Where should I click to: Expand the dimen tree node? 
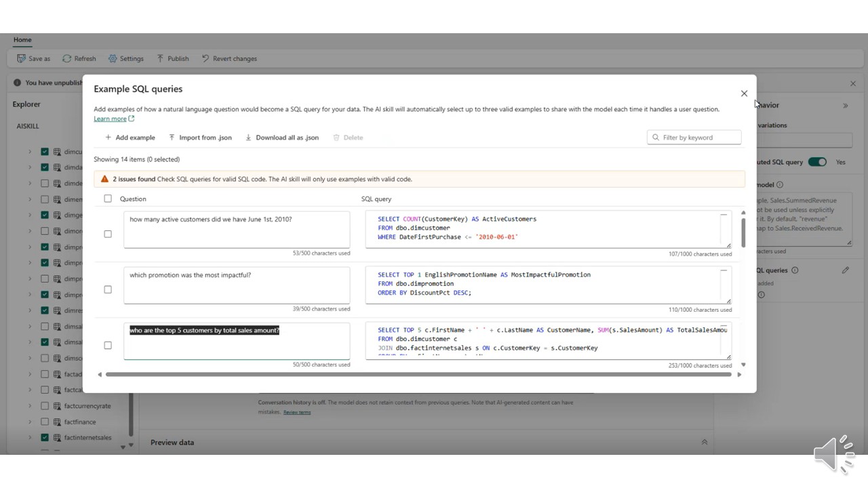30,199
